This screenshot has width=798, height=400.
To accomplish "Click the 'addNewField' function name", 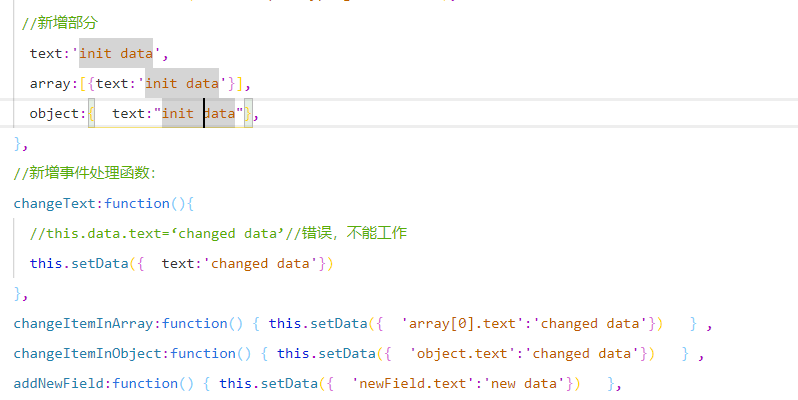I will (x=59, y=384).
